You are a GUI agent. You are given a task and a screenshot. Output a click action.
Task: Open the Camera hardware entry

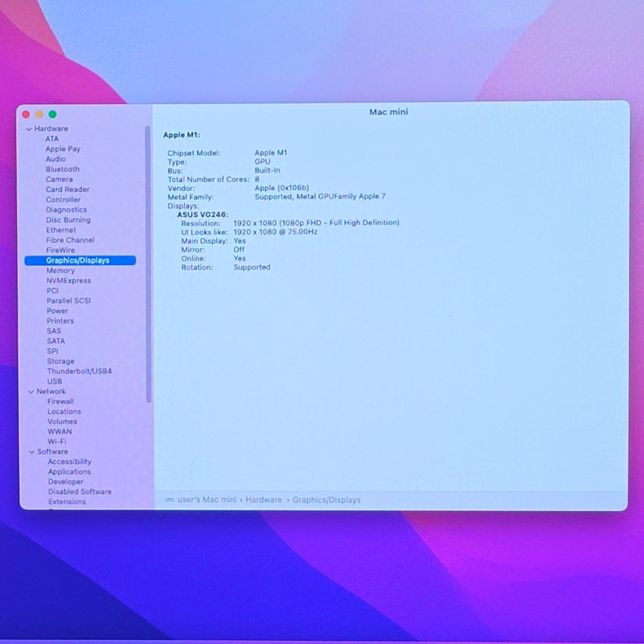(x=59, y=179)
